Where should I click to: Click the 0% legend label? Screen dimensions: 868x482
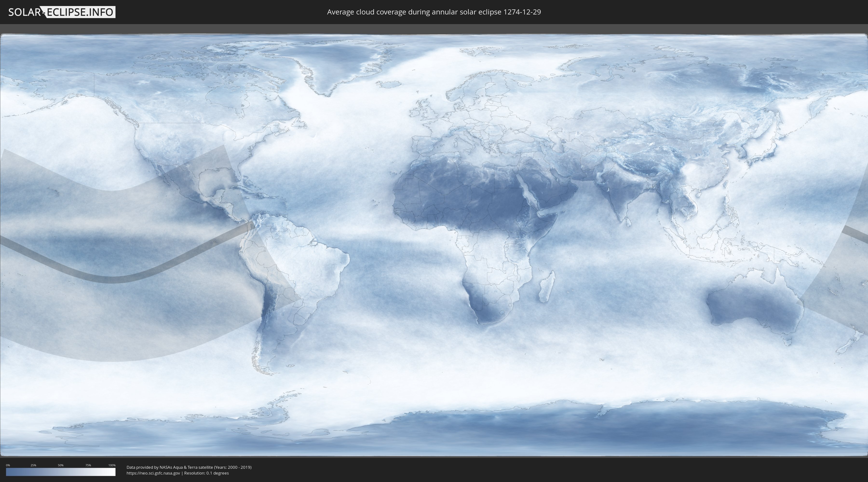8,465
